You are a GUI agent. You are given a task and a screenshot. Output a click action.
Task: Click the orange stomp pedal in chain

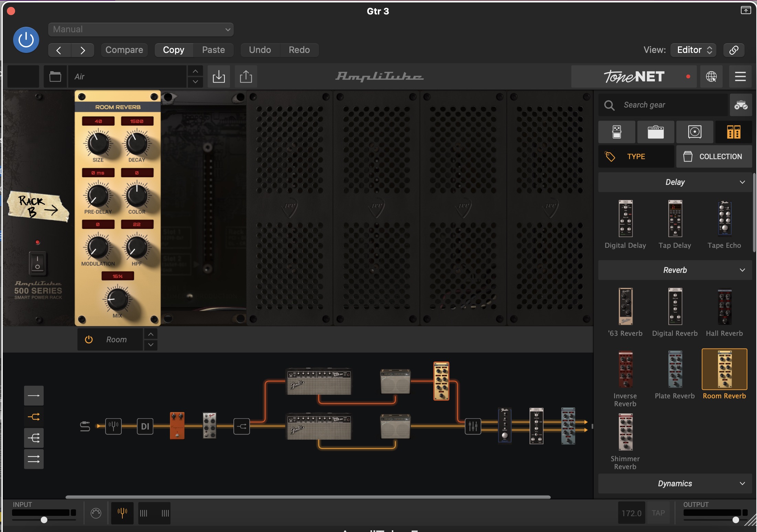click(x=177, y=425)
